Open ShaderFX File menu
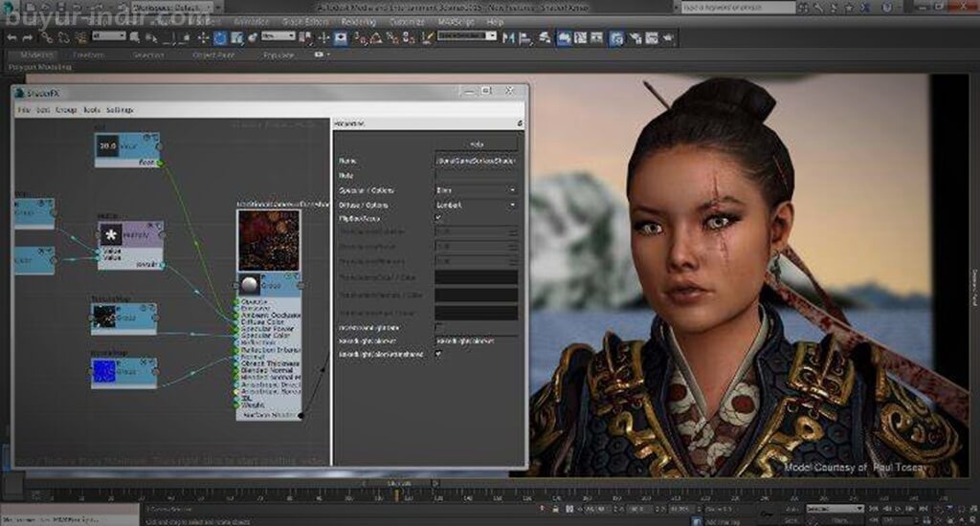The width and height of the screenshot is (980, 526). (24, 110)
